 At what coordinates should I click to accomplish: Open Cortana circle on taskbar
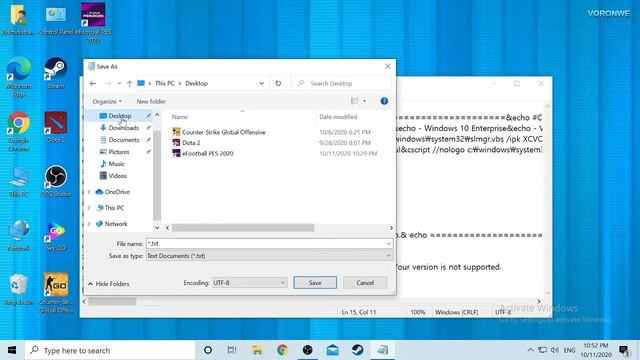(208, 350)
